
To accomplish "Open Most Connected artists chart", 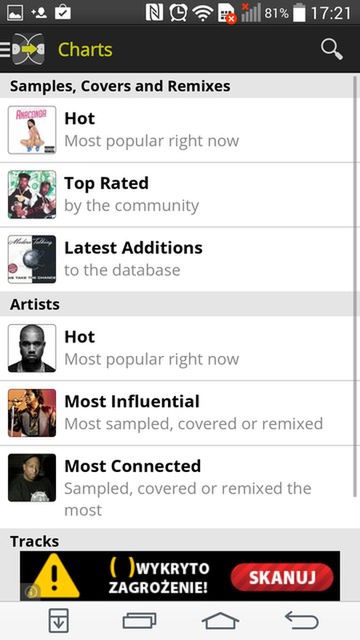I will (178, 487).
